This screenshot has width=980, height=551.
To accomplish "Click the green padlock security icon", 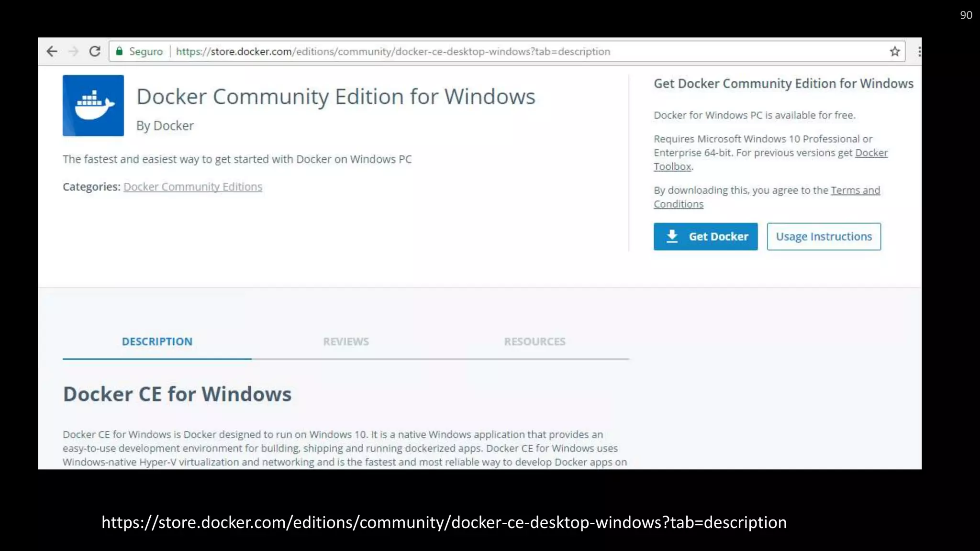I will pyautogui.click(x=119, y=51).
